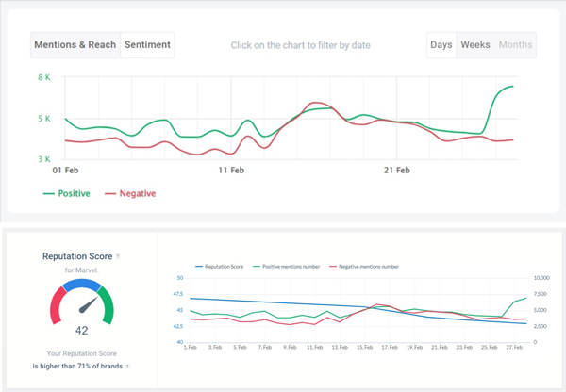The image size is (566, 392).
Task: Open the Reputation Score help icon
Action: tap(118, 256)
